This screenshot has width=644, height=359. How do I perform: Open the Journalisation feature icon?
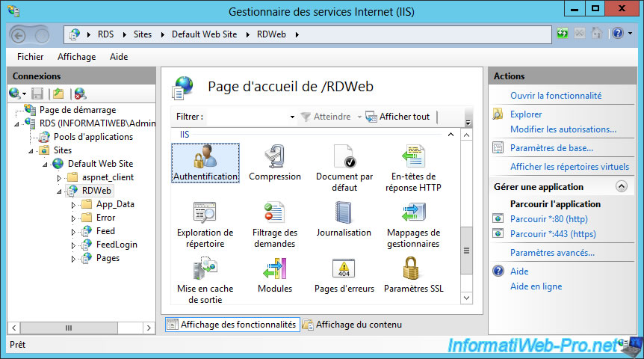pos(344,219)
